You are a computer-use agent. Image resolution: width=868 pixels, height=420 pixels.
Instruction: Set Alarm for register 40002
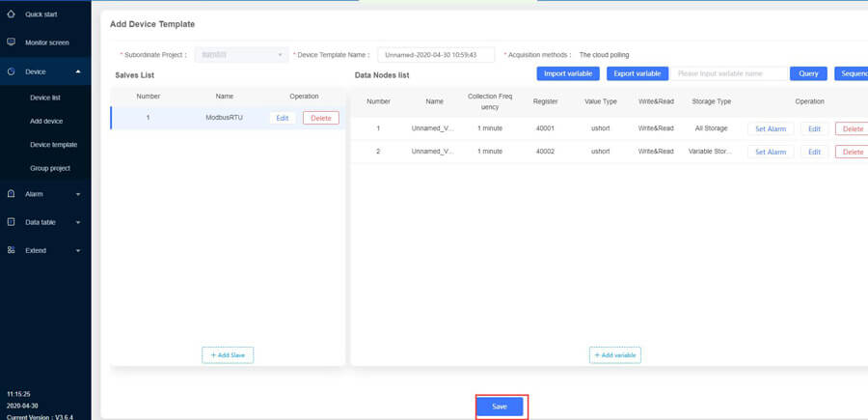coord(771,152)
